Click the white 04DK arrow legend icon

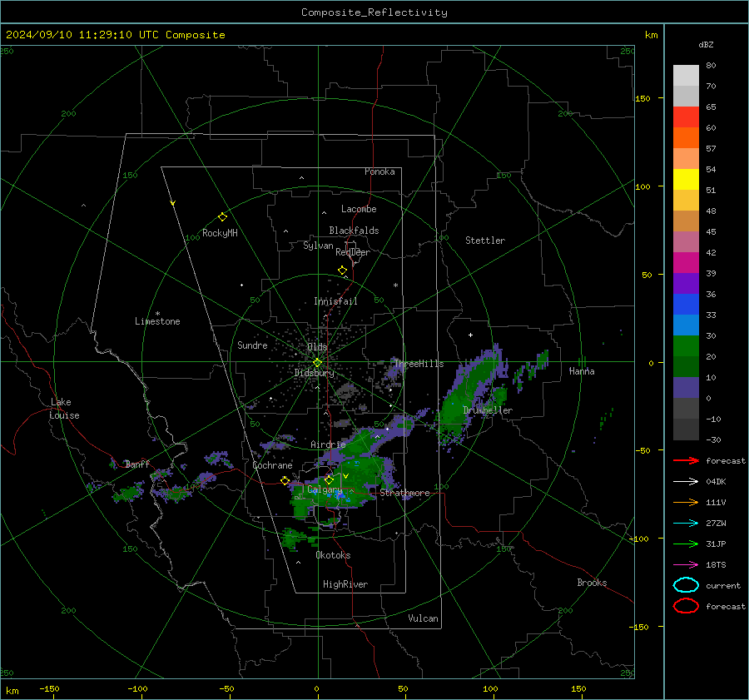(x=686, y=481)
